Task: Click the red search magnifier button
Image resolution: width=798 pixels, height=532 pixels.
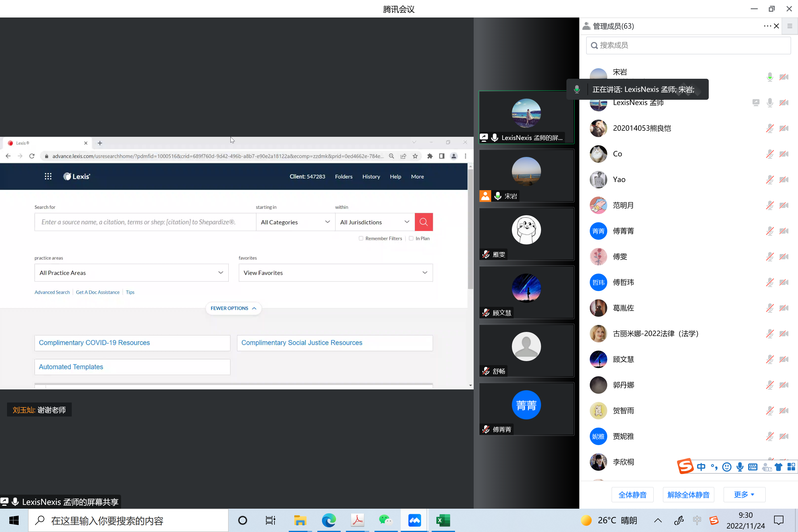Action: (424, 222)
